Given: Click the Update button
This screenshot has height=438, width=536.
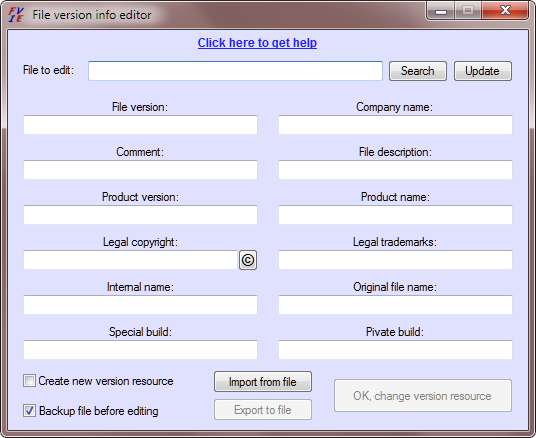Looking at the screenshot, I should 483,71.
